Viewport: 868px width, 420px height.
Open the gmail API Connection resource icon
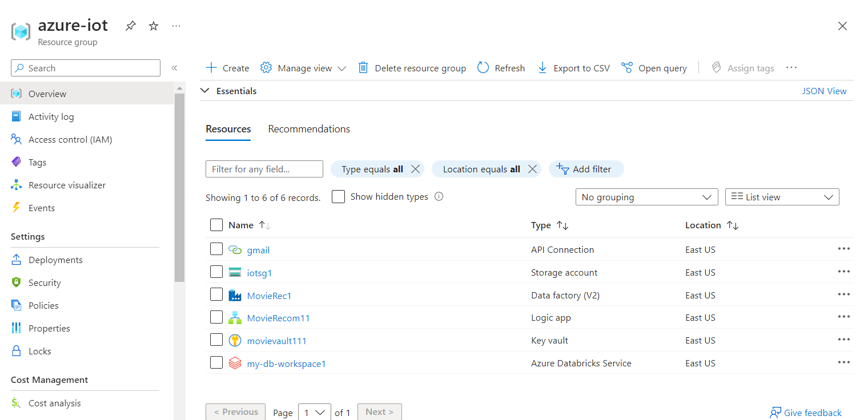pyautogui.click(x=235, y=249)
